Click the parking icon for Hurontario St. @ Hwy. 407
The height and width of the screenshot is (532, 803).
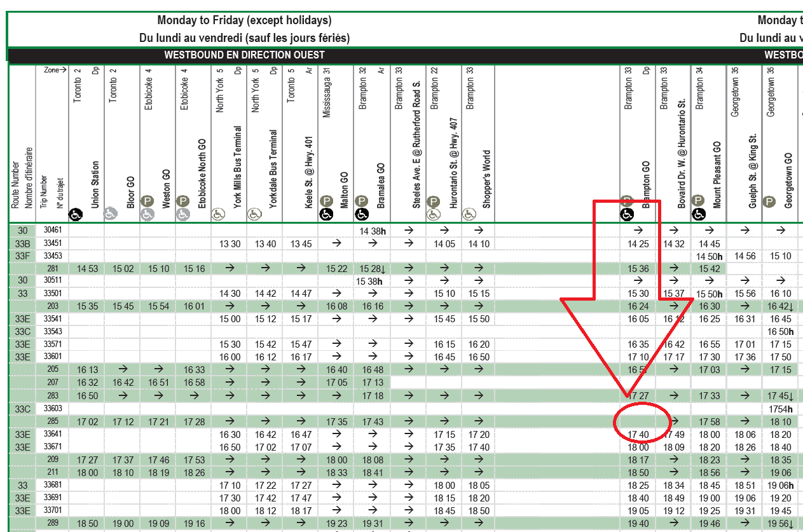click(x=434, y=201)
